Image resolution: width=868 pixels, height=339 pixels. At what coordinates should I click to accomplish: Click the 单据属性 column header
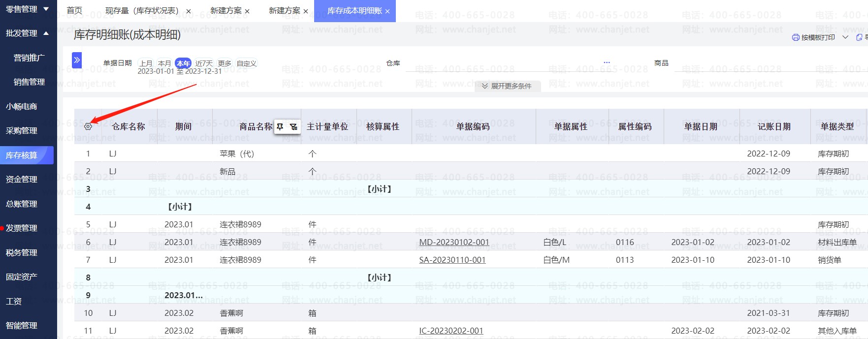tap(571, 126)
